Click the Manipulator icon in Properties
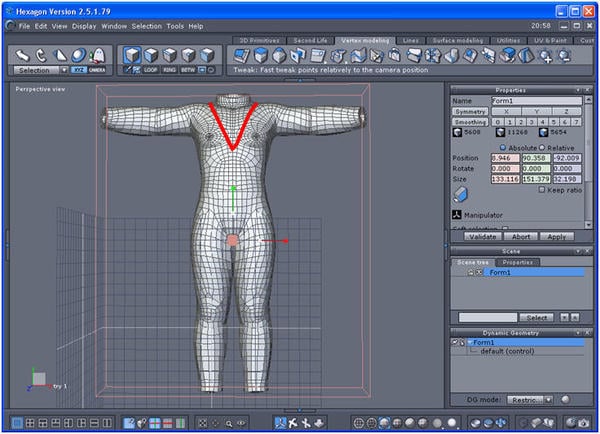This screenshot has width=600, height=434. coord(457,214)
